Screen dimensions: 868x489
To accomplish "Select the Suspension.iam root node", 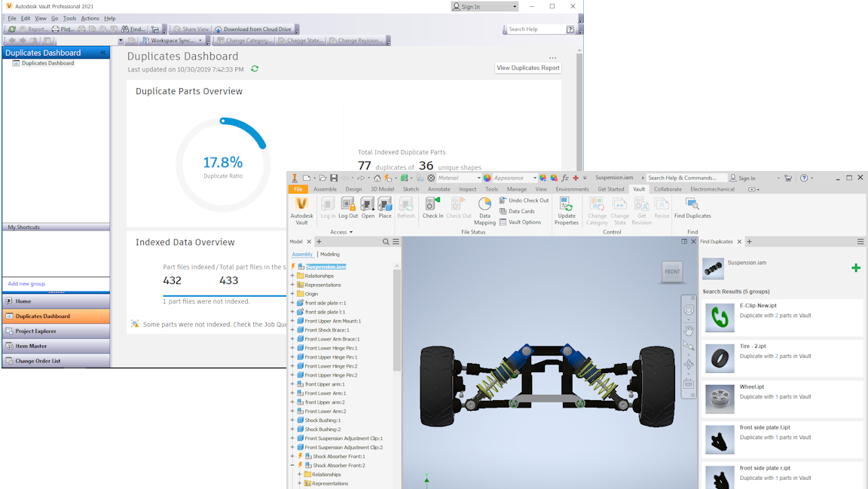I will (325, 267).
